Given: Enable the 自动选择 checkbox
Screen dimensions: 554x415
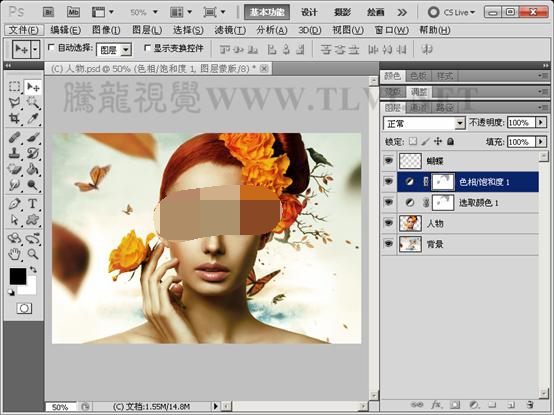Looking at the screenshot, I should tap(51, 47).
